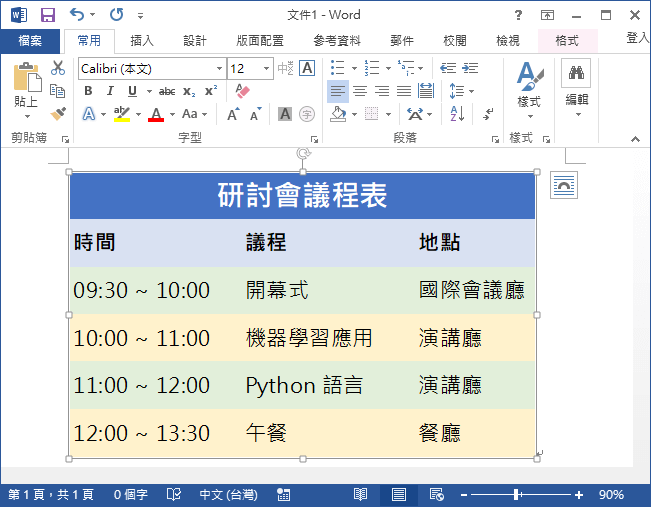The width and height of the screenshot is (651, 507).
Task: Expand the numbering list dropdown arrow
Action: (388, 68)
